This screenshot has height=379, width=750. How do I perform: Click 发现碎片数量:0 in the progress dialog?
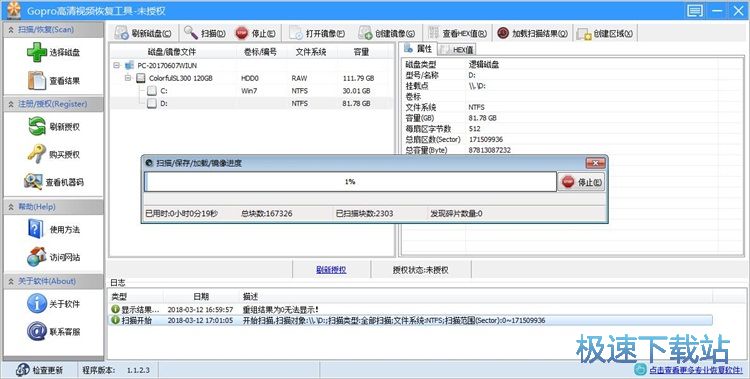pos(456,213)
